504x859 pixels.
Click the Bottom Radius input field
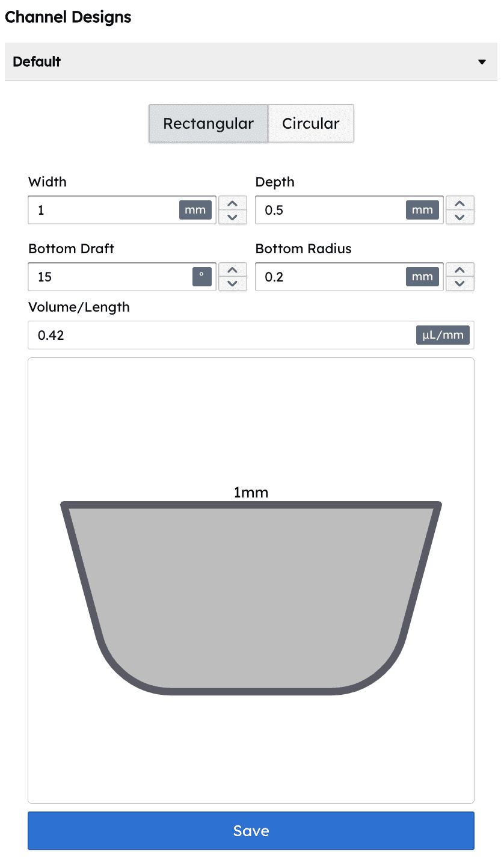click(331, 277)
